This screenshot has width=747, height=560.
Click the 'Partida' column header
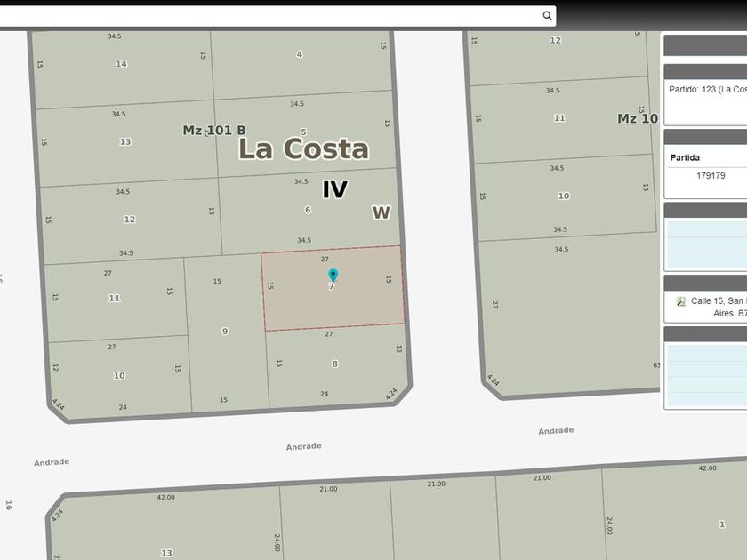click(685, 157)
